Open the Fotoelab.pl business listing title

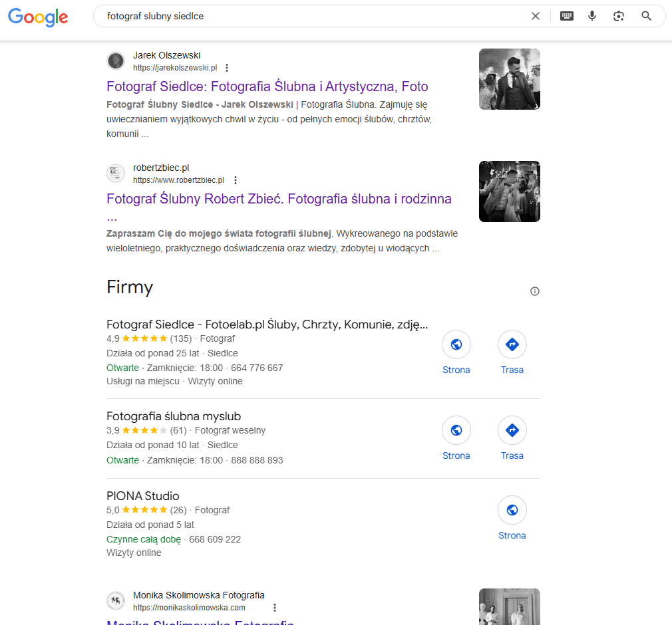[x=267, y=324]
